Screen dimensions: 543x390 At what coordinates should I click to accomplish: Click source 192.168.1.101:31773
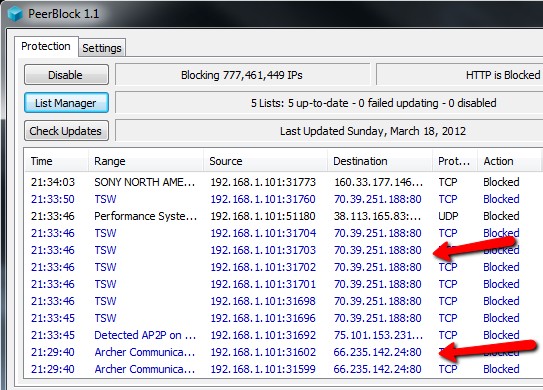(263, 182)
